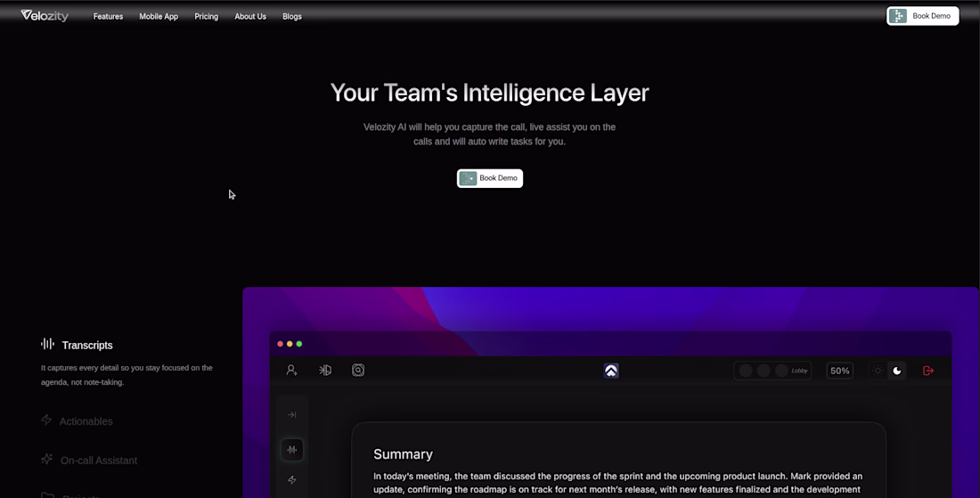The width and height of the screenshot is (980, 498).
Task: Open the About Us nav item
Action: coord(250,16)
